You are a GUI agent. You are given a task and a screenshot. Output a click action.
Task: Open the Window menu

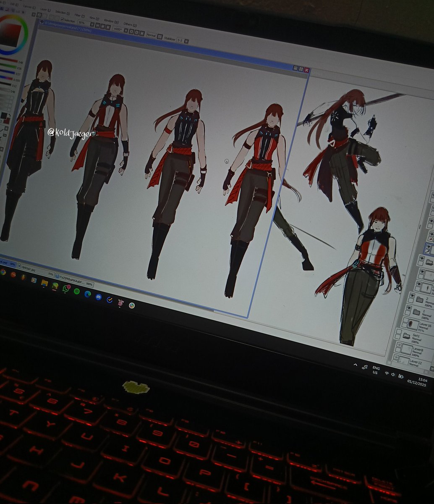click(x=112, y=21)
